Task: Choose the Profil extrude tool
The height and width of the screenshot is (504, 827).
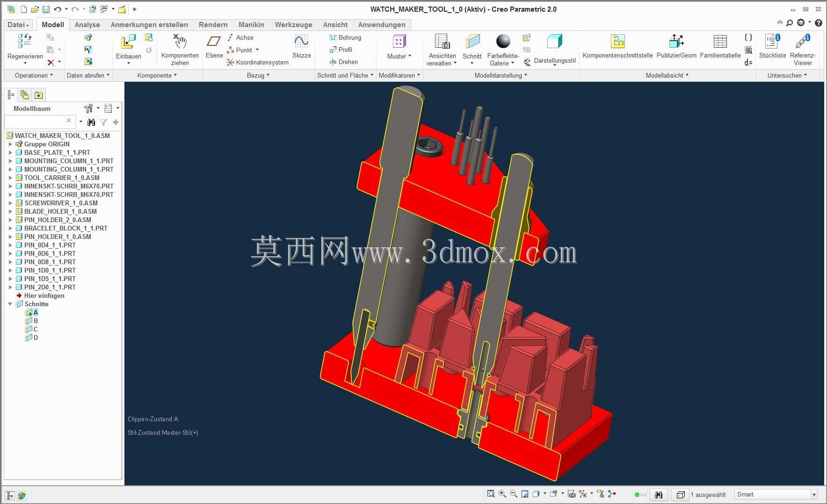Action: pos(341,50)
